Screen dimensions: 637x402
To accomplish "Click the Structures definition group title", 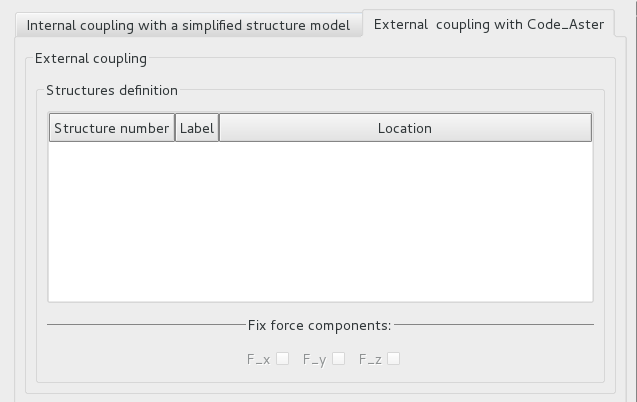I will [x=112, y=91].
